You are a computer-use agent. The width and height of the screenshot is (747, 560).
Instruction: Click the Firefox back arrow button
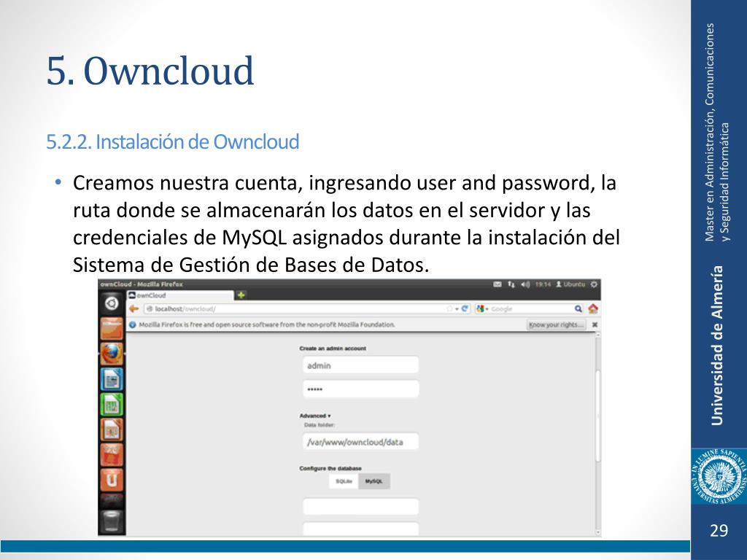[134, 308]
